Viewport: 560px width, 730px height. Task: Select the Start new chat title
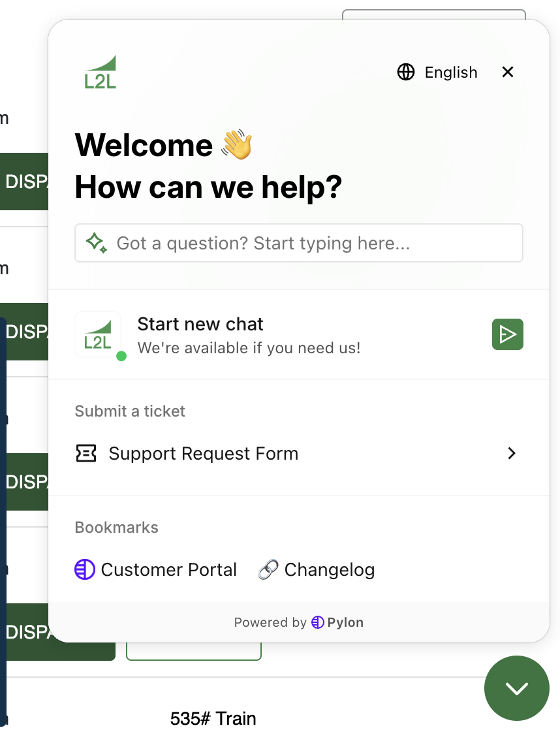click(x=200, y=324)
